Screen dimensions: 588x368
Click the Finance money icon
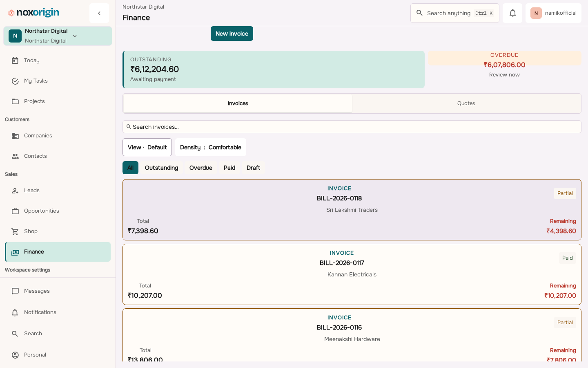15,252
